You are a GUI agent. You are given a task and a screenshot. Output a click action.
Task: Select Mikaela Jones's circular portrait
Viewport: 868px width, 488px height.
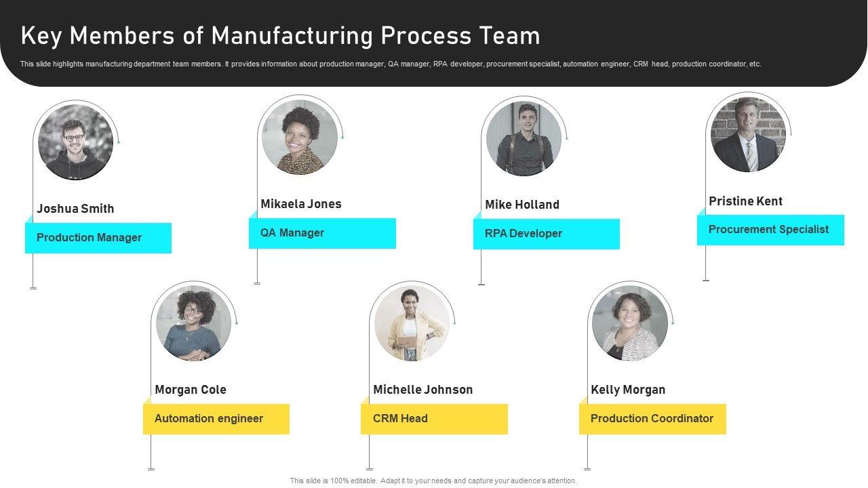coord(300,138)
